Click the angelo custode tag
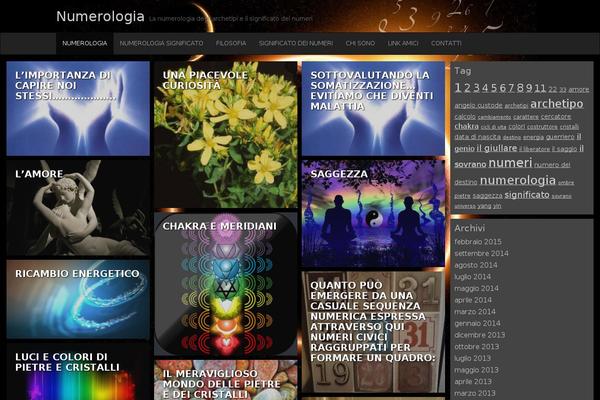 tap(478, 105)
